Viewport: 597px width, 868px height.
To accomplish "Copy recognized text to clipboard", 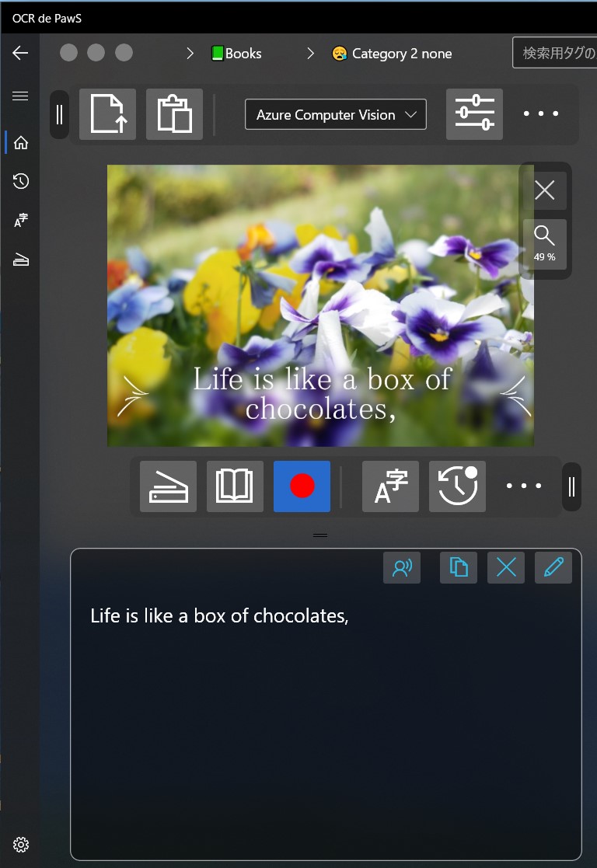I will tap(459, 568).
